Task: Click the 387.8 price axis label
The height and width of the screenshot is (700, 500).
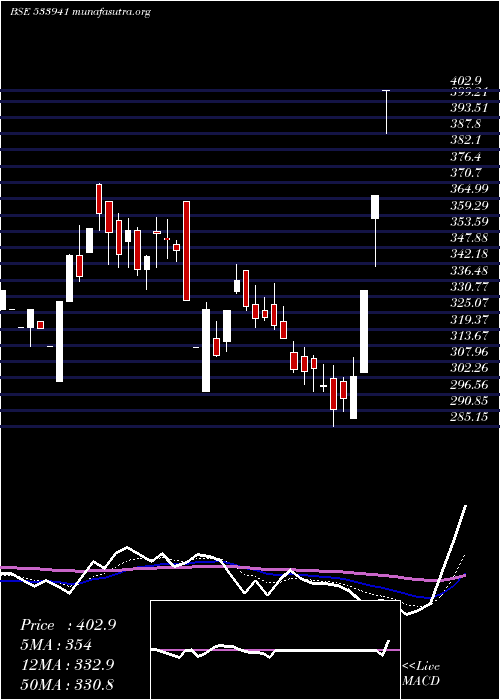Action: tap(466, 124)
